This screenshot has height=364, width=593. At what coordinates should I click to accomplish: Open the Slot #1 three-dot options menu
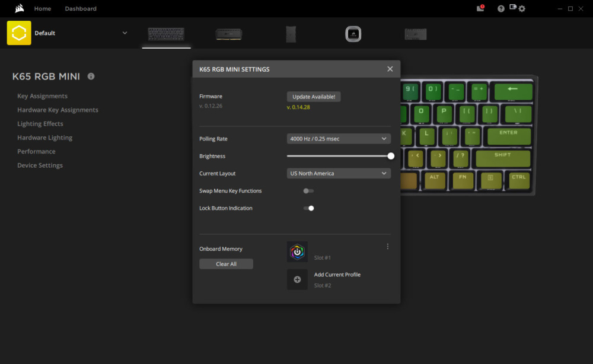point(388,247)
